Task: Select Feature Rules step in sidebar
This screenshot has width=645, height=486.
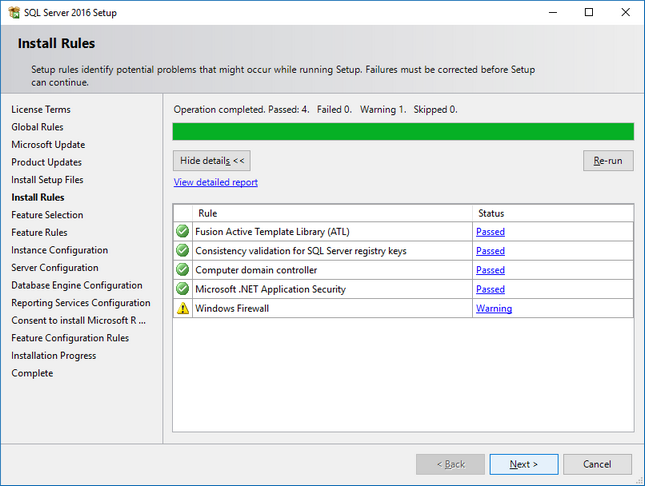Action: tap(39, 233)
